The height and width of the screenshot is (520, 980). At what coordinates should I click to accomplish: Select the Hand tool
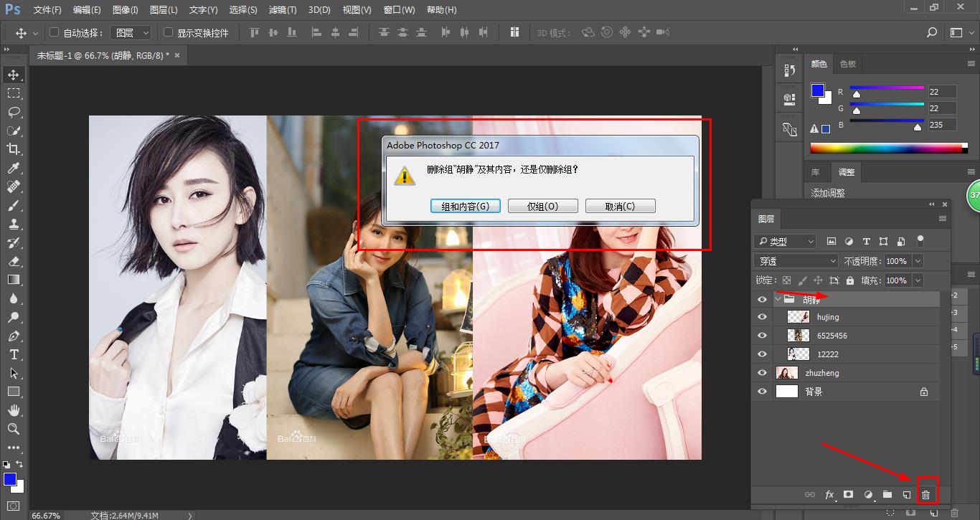point(14,410)
